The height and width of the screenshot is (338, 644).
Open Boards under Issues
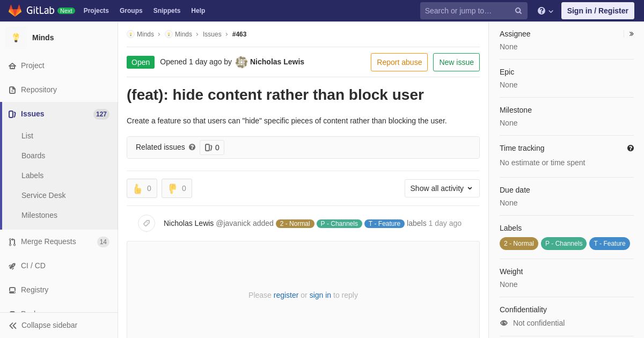tap(33, 156)
